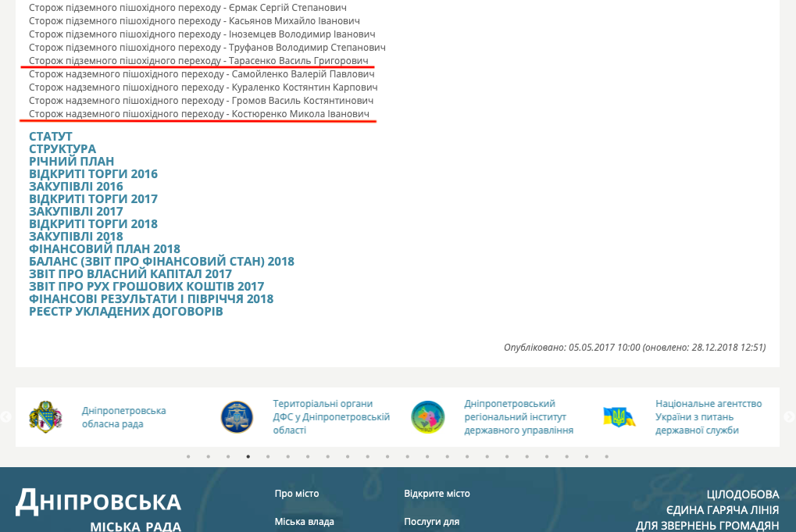The image size is (796, 532).
Task: Click the regional institute of public administration logo
Action: pyautogui.click(x=428, y=417)
